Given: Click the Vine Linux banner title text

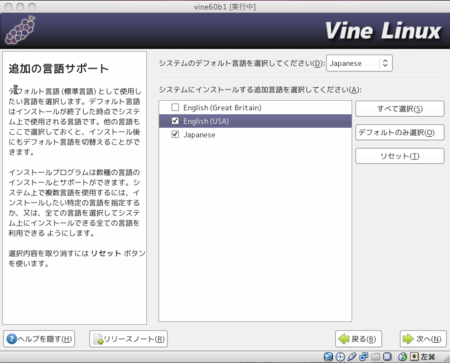Looking at the screenshot, I should [383, 31].
